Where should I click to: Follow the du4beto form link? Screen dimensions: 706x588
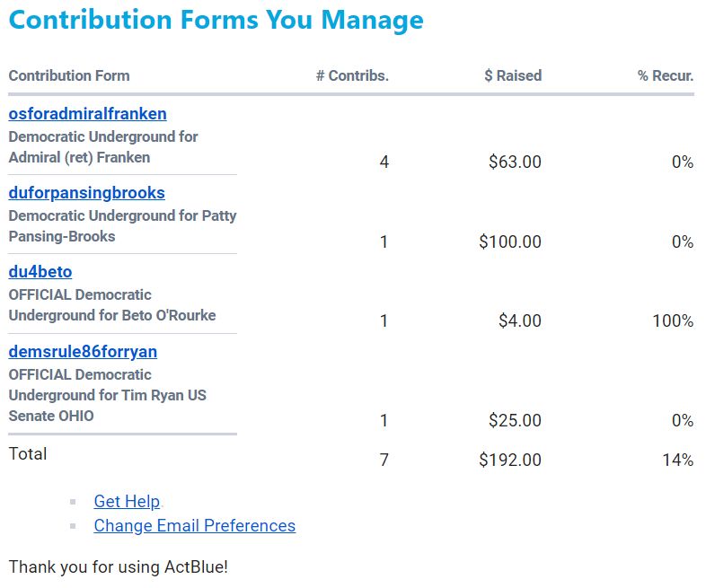[x=40, y=272]
